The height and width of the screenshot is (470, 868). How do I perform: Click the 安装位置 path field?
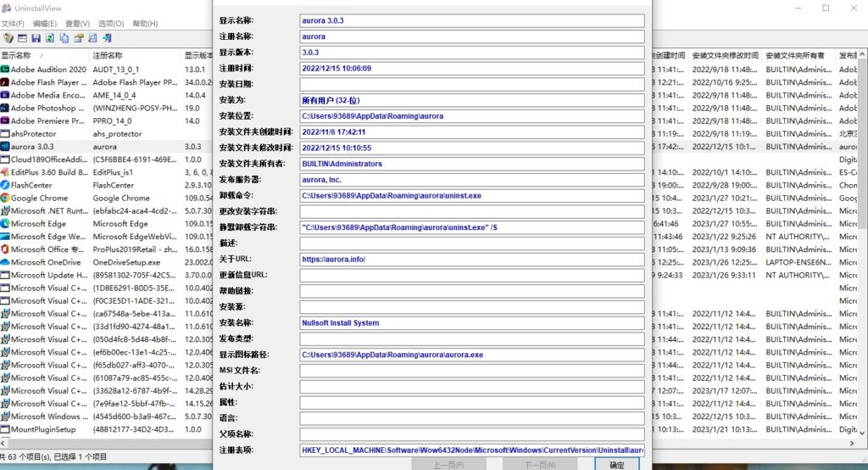472,116
